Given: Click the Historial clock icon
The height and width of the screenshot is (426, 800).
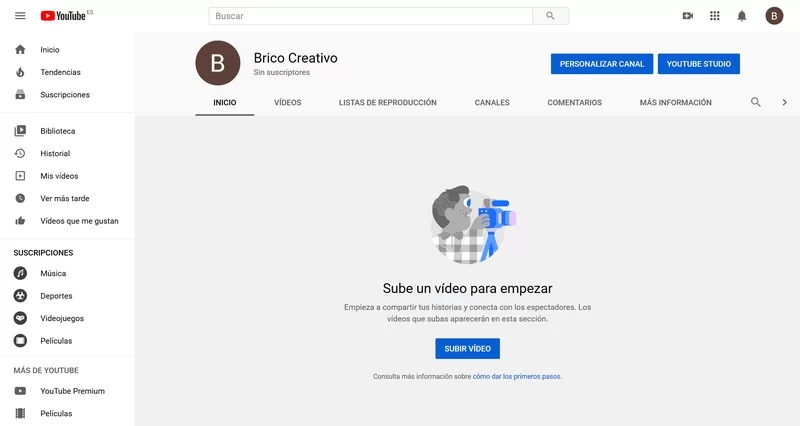Looking at the screenshot, I should point(20,153).
